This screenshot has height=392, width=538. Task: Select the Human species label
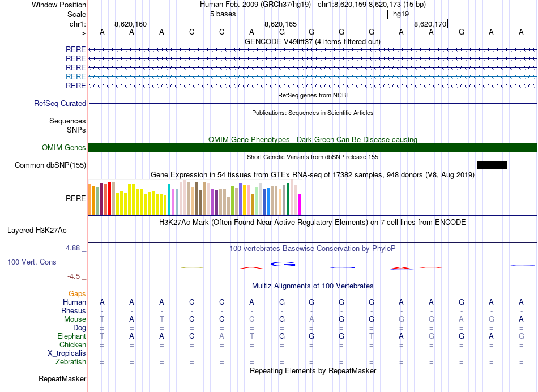(x=74, y=302)
